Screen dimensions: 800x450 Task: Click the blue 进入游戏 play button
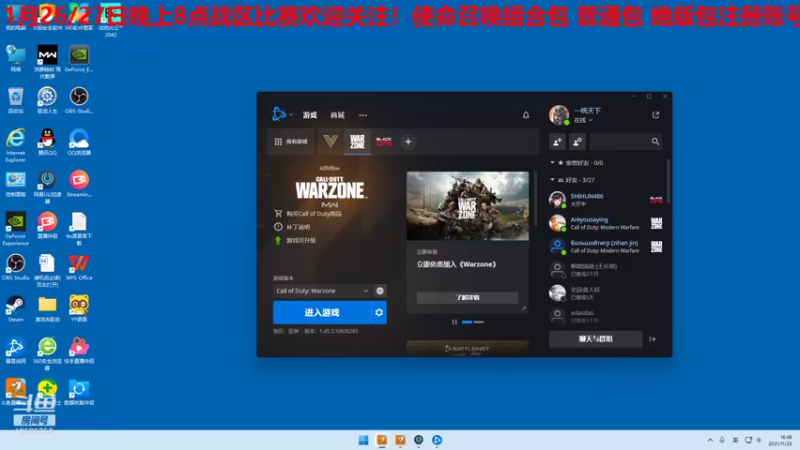point(322,312)
